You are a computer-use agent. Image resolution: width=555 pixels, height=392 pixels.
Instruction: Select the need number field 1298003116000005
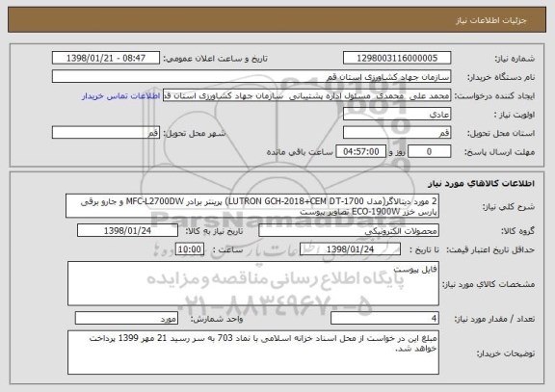point(397,58)
